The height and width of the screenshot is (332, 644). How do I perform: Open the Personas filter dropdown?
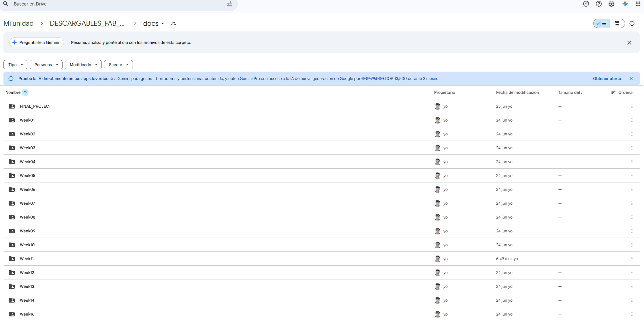[46, 65]
